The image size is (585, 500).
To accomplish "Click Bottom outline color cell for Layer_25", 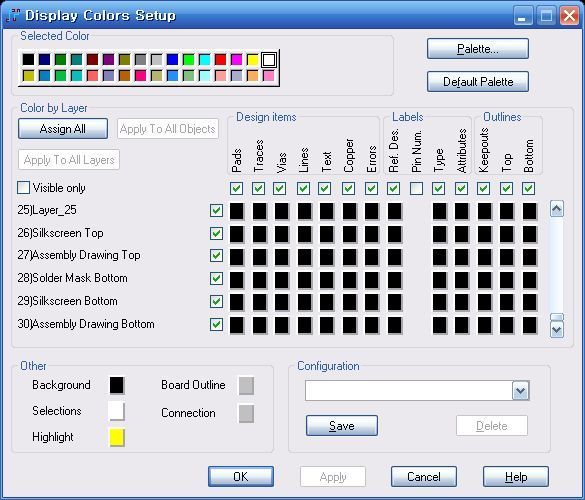I will click(529, 211).
